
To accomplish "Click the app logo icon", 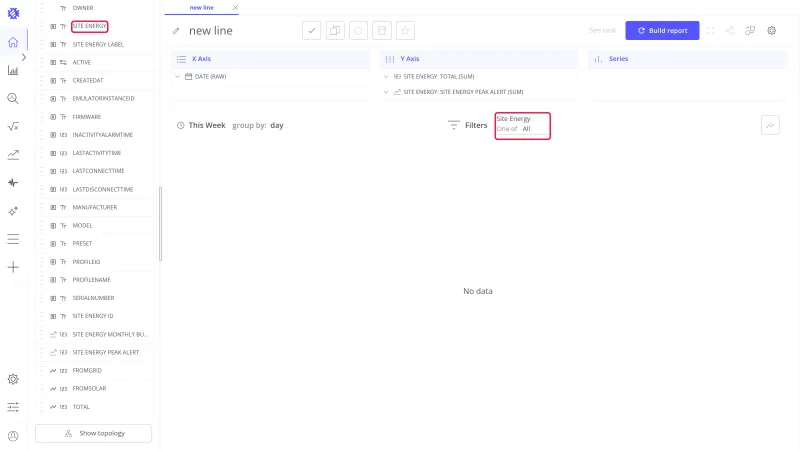I will click(13, 13).
